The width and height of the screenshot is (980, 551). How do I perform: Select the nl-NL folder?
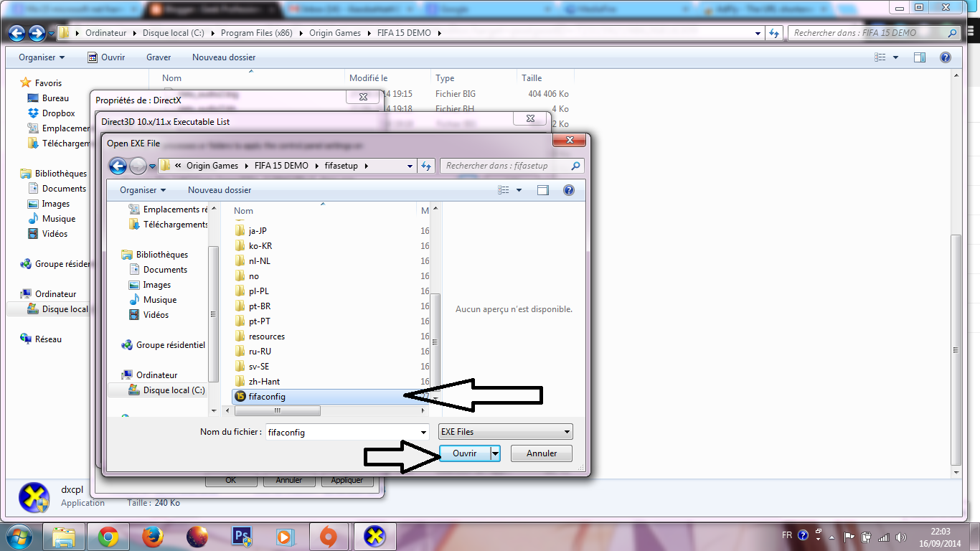260,260
